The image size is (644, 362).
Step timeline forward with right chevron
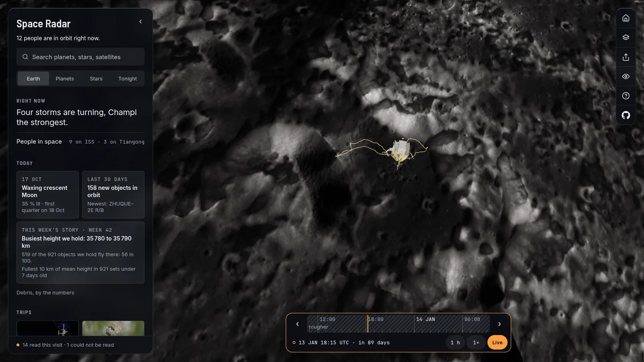tap(500, 324)
